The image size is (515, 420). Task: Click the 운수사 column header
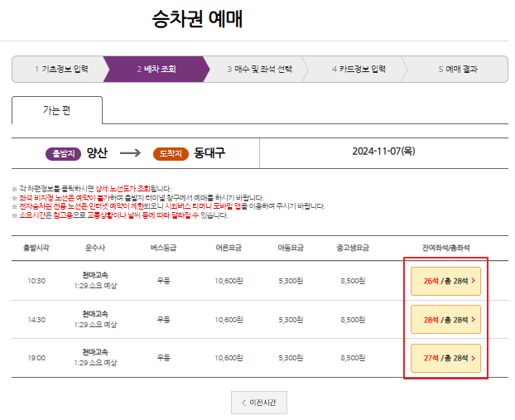[x=95, y=248]
